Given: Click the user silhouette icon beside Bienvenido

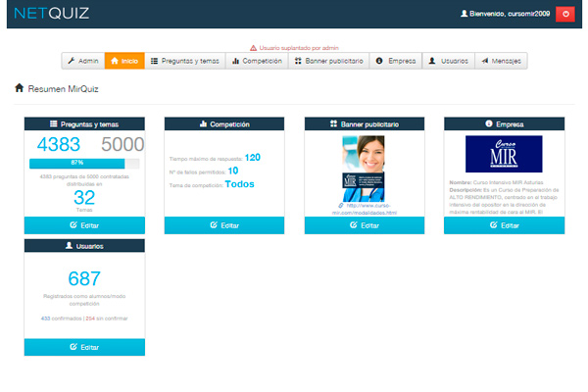Looking at the screenshot, I should point(464,14).
